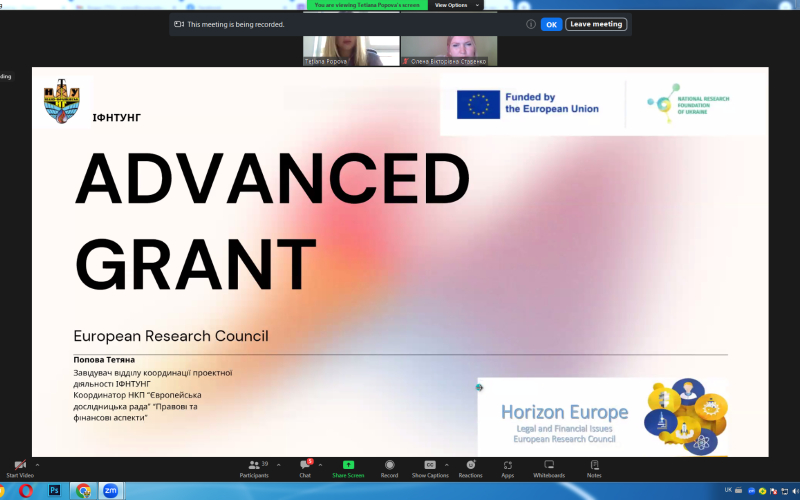Click OK on the recording notice
This screenshot has width=800, height=500.
click(x=552, y=24)
